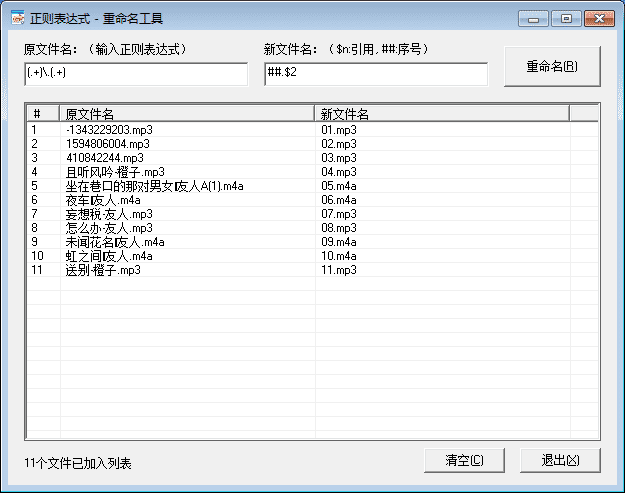Focus the 原文件名 regex input field

[x=135, y=75]
